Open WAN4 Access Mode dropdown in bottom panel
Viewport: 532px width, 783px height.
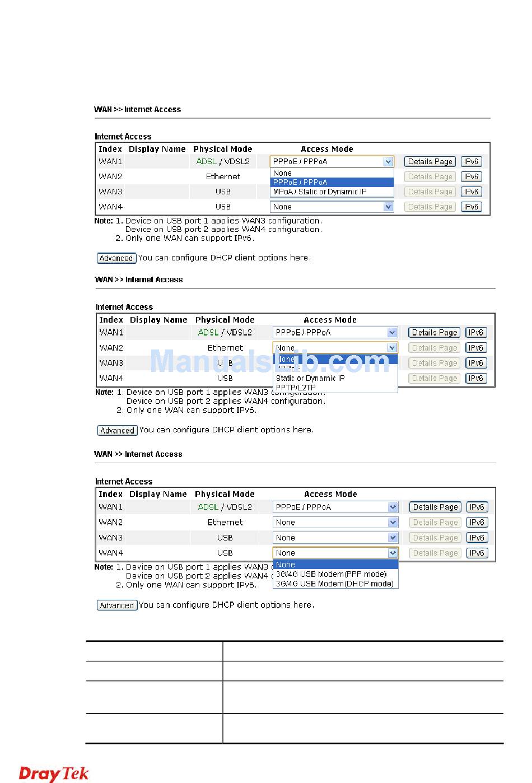(x=336, y=553)
